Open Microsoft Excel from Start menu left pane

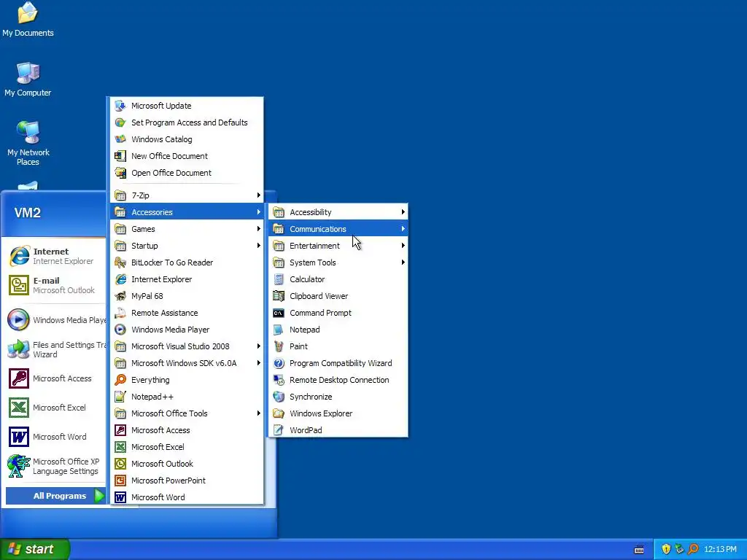pyautogui.click(x=55, y=408)
